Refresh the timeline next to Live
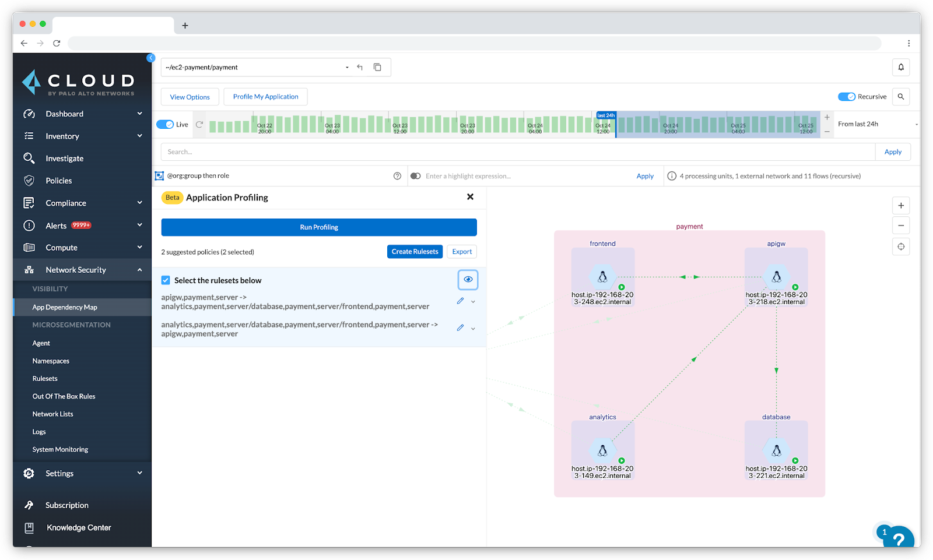This screenshot has width=933, height=560. [x=199, y=124]
